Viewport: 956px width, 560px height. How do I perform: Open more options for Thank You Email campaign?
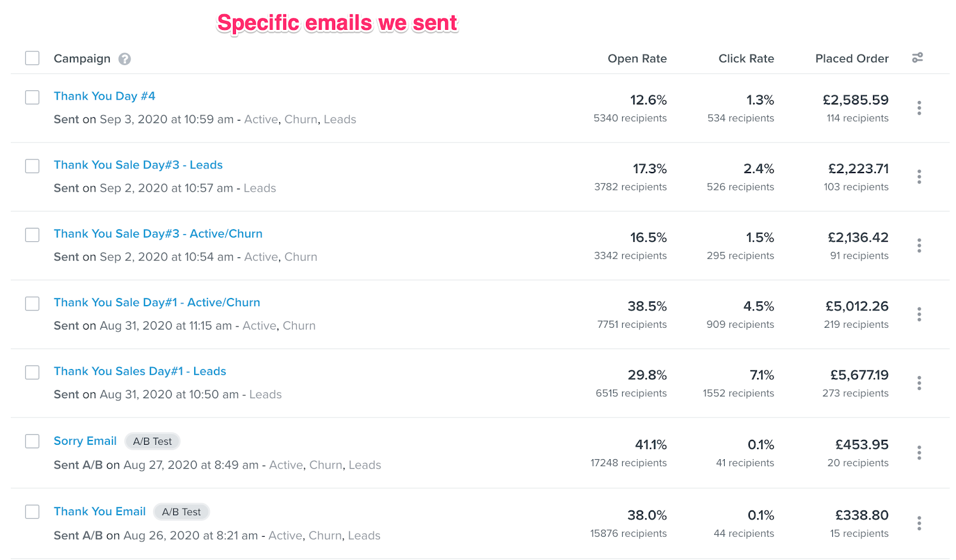(919, 524)
